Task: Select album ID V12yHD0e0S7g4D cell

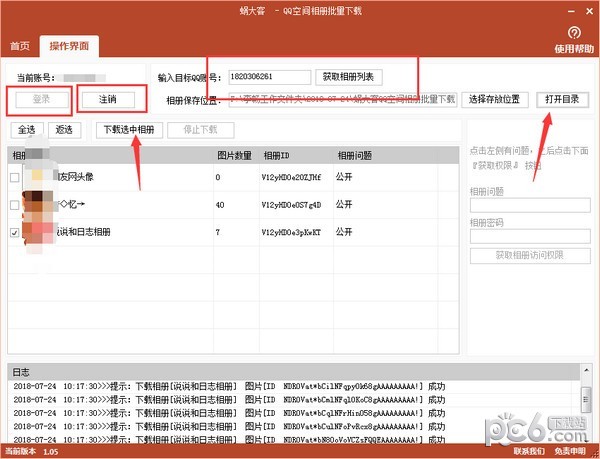Action: 291,205
